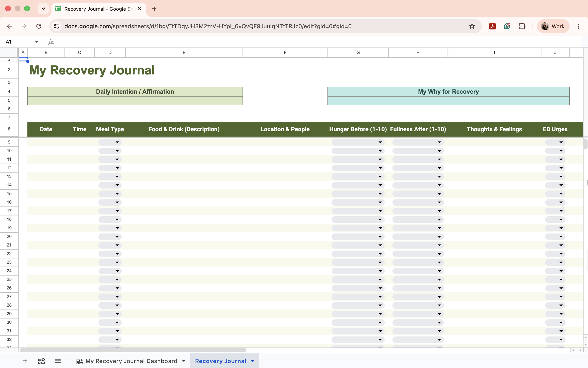Viewport: 588px width, 368px height.
Task: Click the My Why for Recovery heading
Action: pyautogui.click(x=448, y=92)
